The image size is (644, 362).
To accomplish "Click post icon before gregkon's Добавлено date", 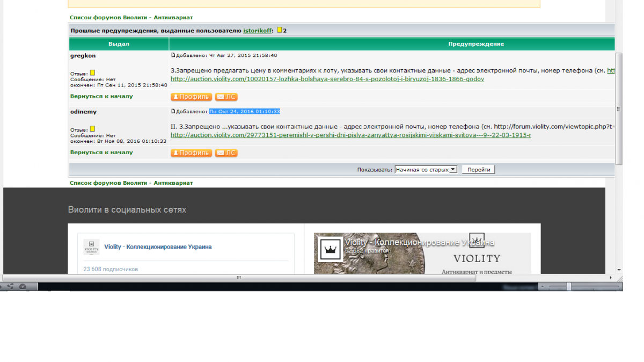I will tap(173, 55).
